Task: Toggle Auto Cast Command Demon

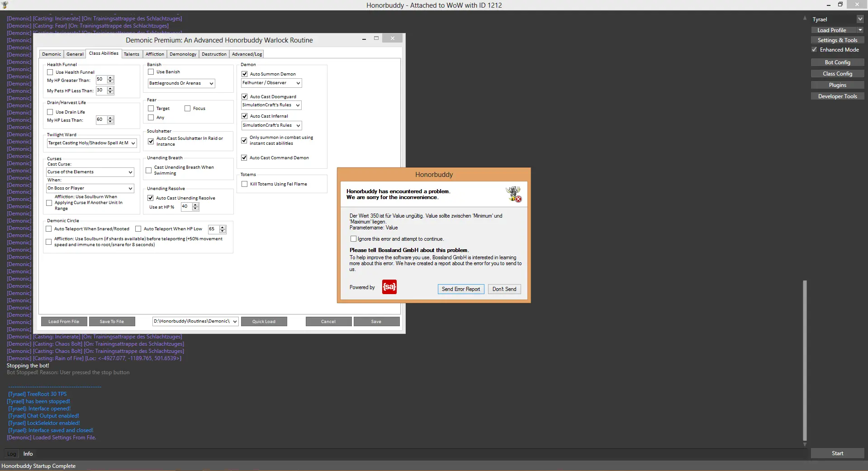Action: 245,157
